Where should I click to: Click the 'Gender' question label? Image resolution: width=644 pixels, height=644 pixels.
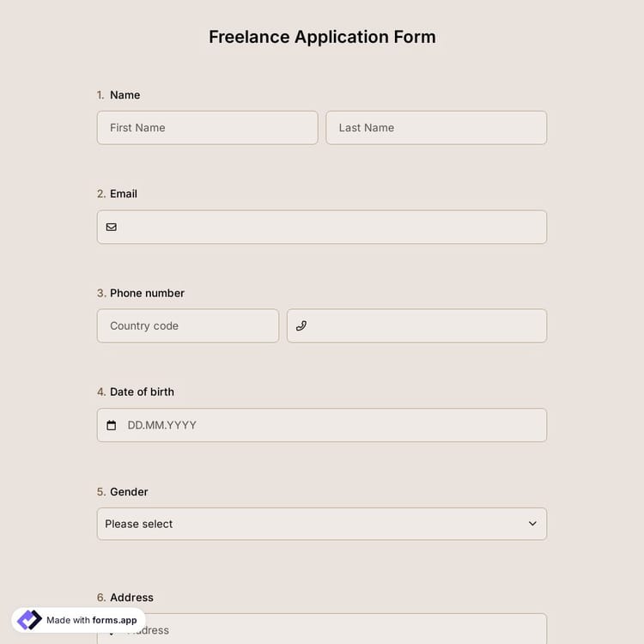[129, 492]
